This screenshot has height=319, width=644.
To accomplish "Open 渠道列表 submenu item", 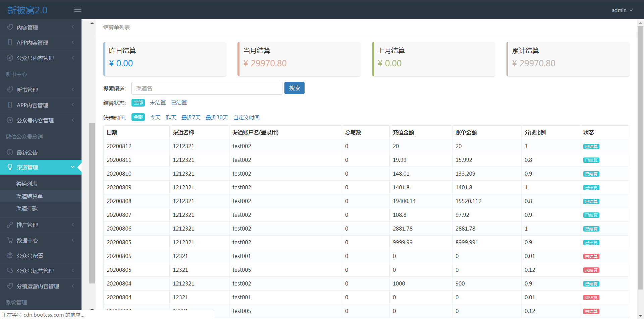I will (x=27, y=184).
